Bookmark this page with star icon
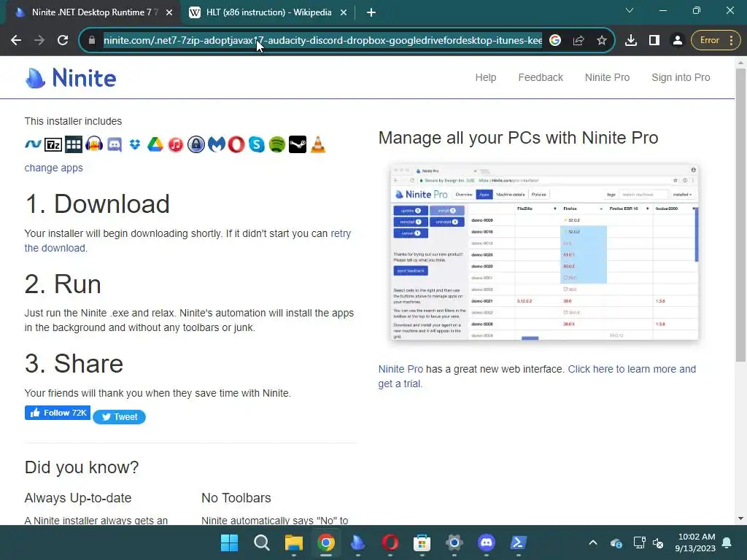Image resolution: width=747 pixels, height=560 pixels. pyautogui.click(x=602, y=41)
